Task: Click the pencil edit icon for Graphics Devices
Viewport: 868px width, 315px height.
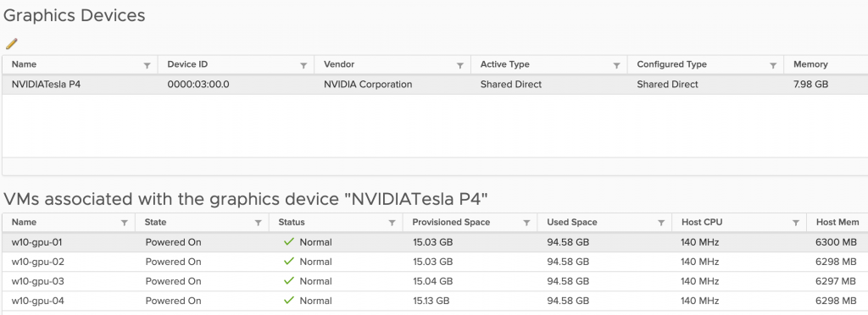Action: [x=12, y=43]
